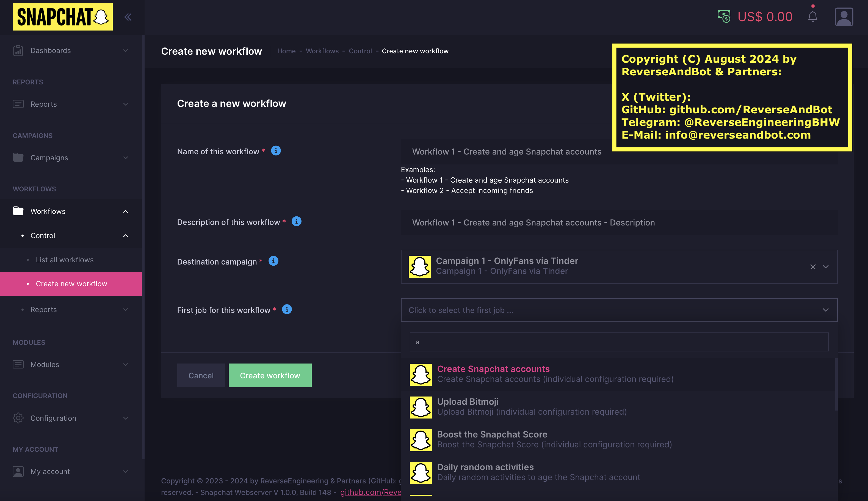Click the wallet balance money icon
Viewport: 868px width, 501px height.
[724, 16]
